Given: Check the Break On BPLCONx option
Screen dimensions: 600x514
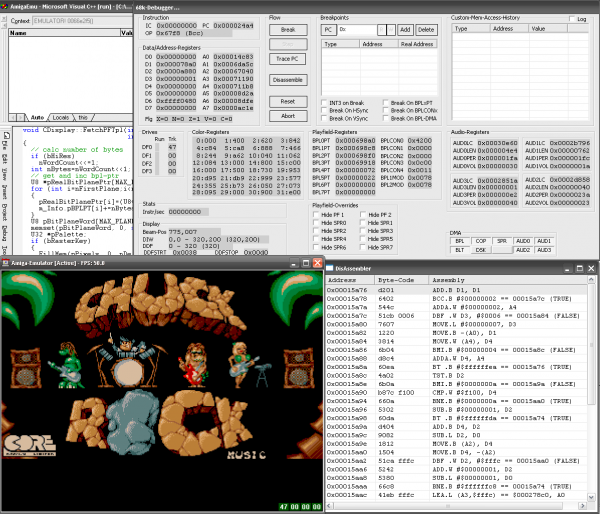Looking at the screenshot, I should pos(386,110).
